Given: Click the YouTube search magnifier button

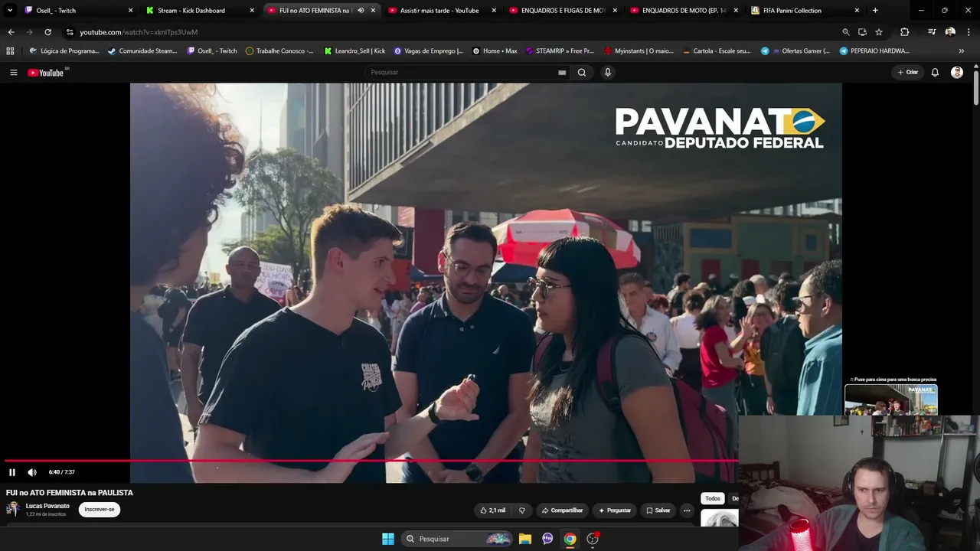Looking at the screenshot, I should click(582, 73).
